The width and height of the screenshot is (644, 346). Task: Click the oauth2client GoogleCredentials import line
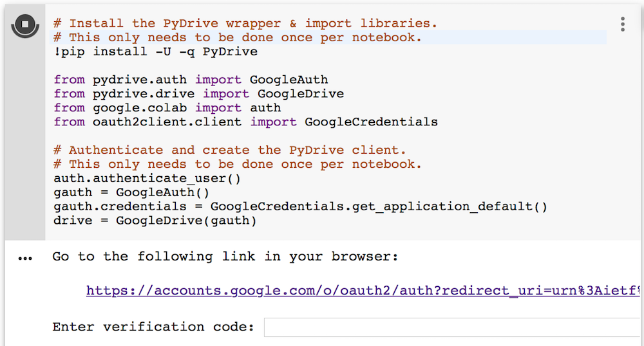(245, 122)
